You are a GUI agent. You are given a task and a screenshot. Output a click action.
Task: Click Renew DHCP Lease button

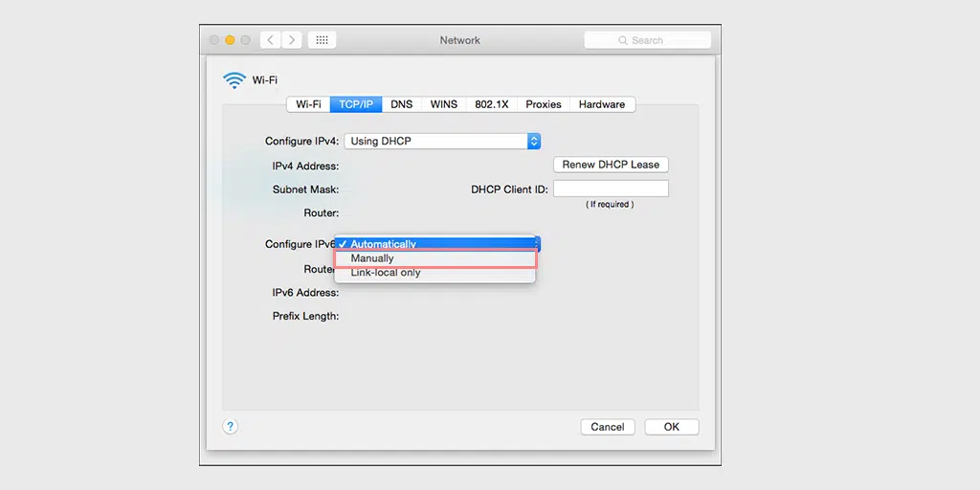[611, 165]
